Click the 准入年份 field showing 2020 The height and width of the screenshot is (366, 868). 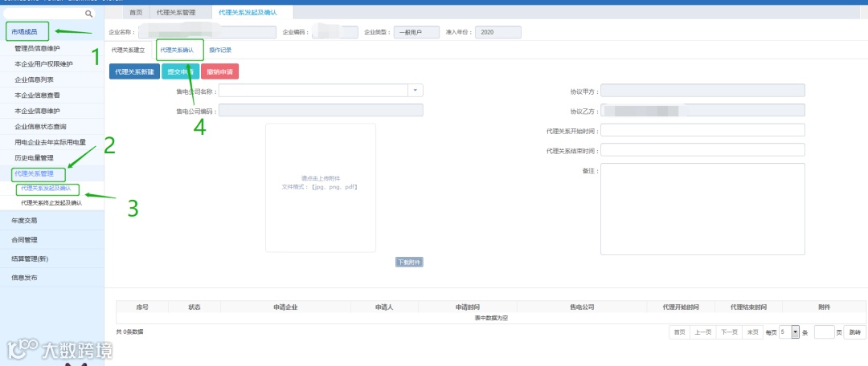point(497,33)
